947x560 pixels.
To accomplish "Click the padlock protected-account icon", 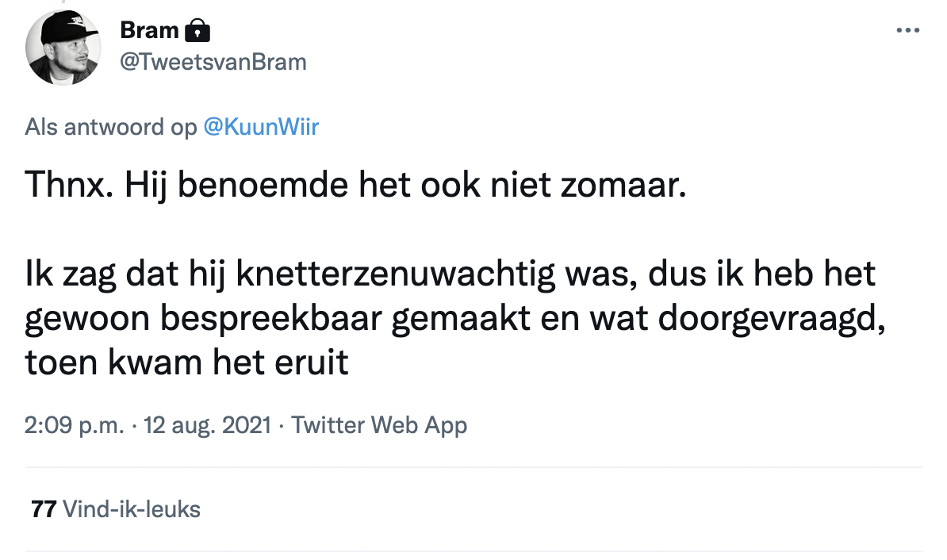I will 197,31.
